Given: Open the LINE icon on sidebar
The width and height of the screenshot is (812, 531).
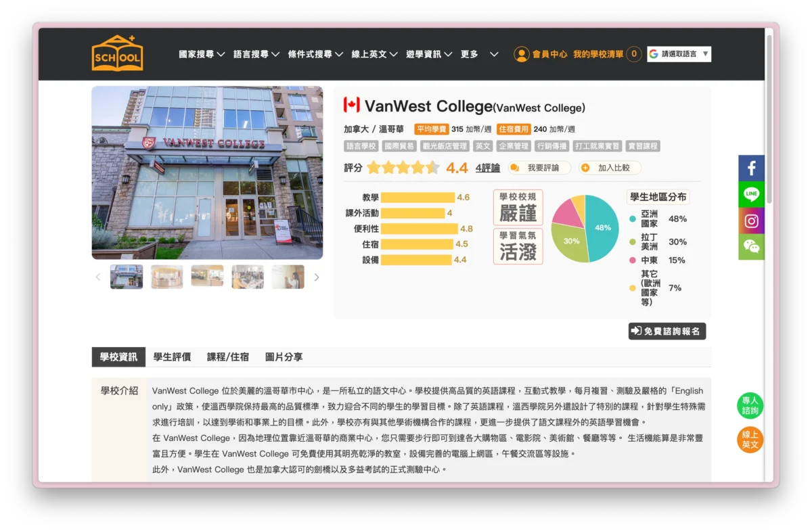Looking at the screenshot, I should click(x=751, y=195).
